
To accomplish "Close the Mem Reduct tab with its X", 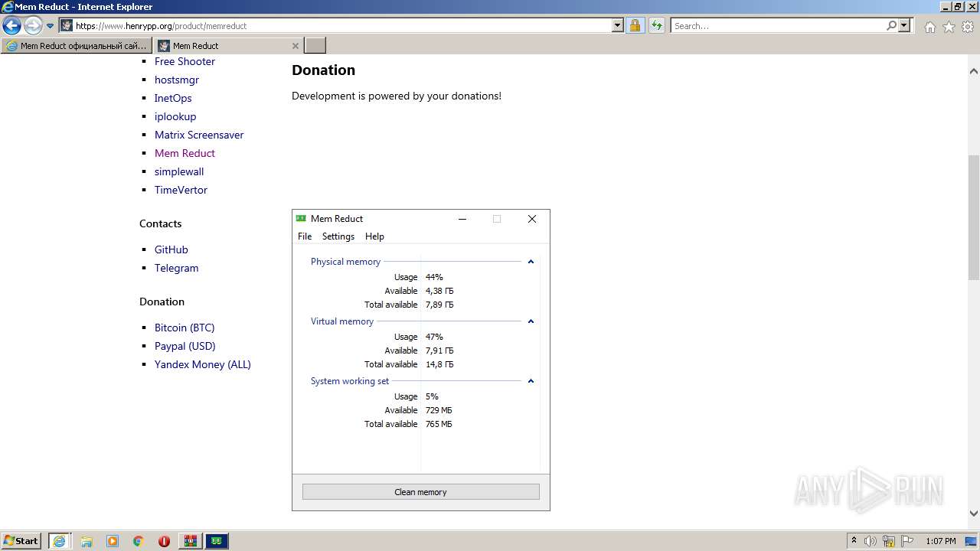I will [296, 46].
